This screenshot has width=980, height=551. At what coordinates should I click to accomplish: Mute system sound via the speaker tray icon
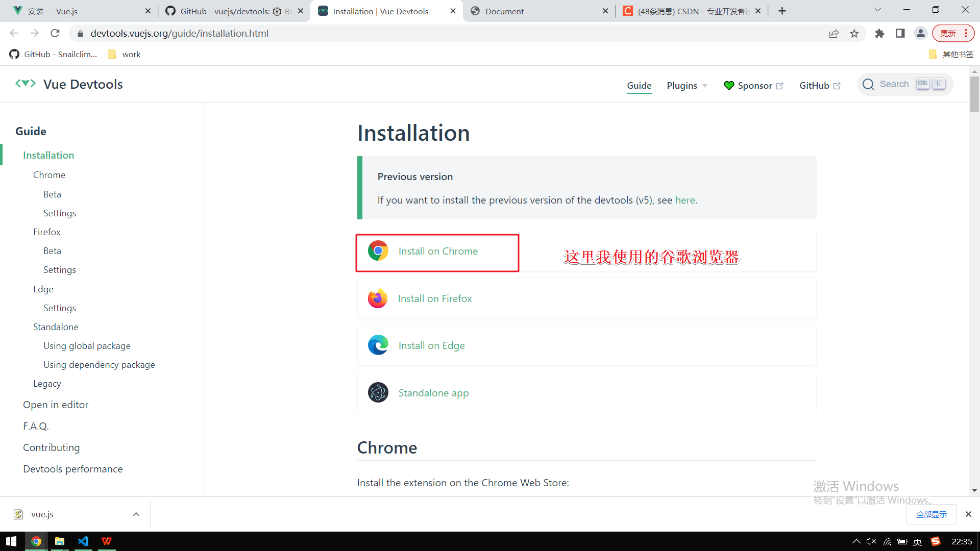point(870,542)
